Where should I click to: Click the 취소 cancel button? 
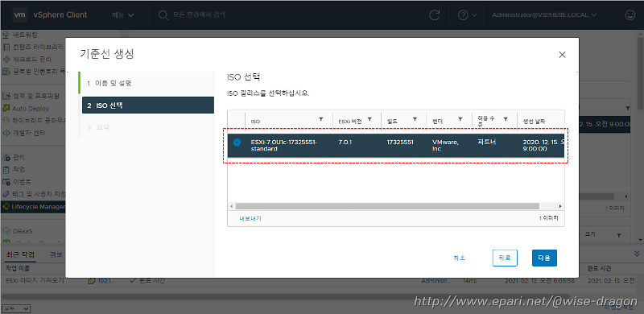pos(460,258)
